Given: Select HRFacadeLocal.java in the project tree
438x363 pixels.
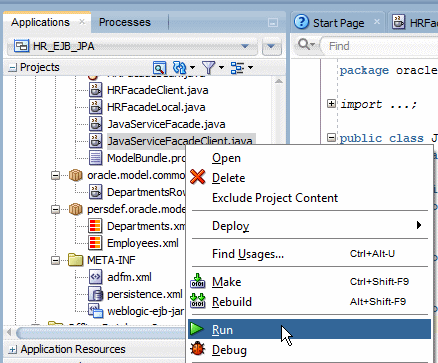Looking at the screenshot, I should tap(156, 107).
